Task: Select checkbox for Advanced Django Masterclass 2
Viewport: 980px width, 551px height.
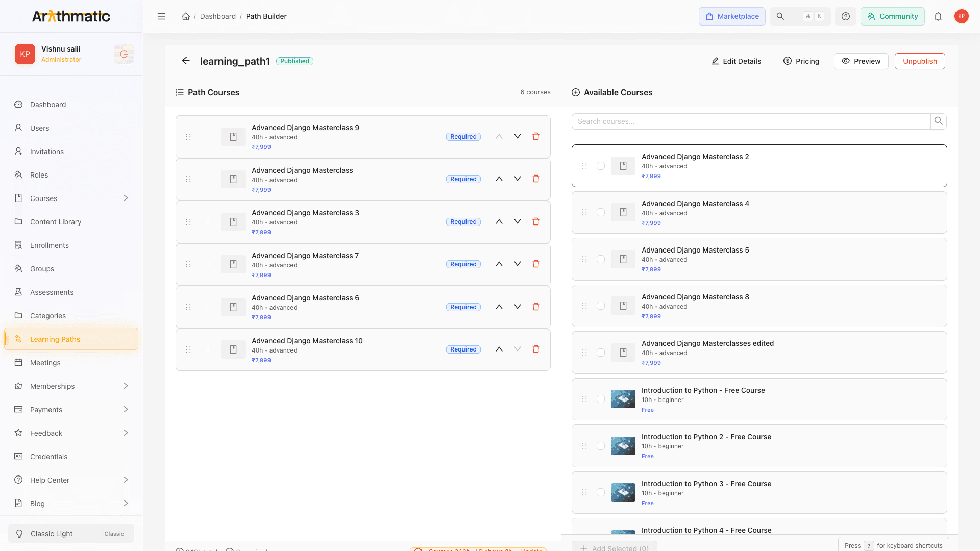Action: click(x=601, y=166)
